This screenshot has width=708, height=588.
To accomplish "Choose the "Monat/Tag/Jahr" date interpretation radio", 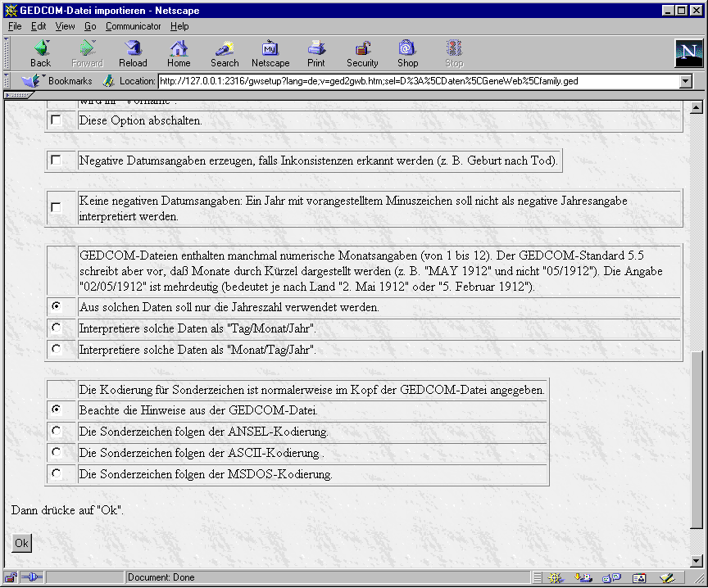I will point(56,348).
